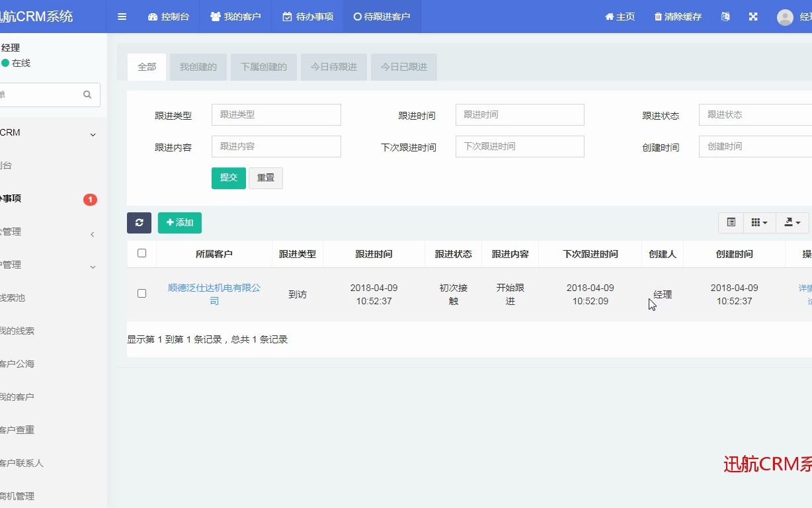The height and width of the screenshot is (508, 812).
Task: Open the column visibility dropdown
Action: [x=758, y=223]
